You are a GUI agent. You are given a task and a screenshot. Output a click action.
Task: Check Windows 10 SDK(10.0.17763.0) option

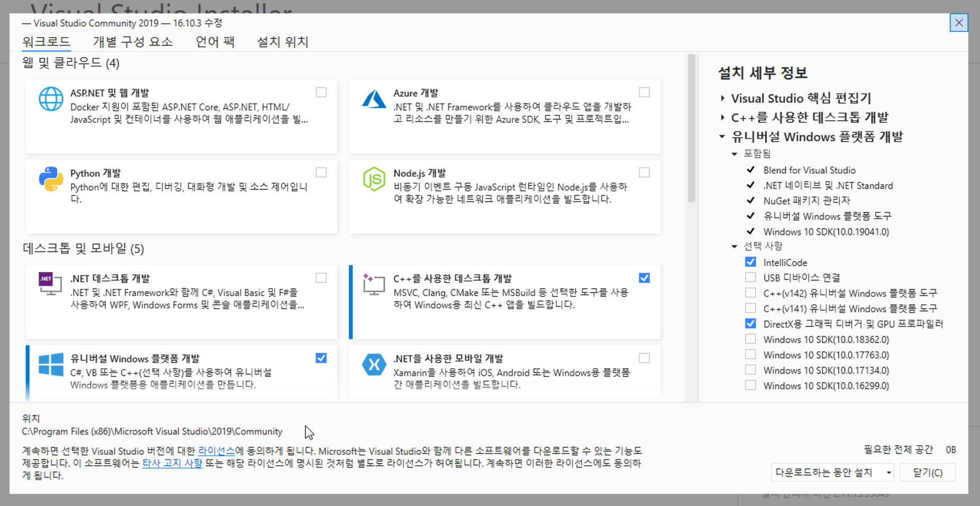(x=750, y=354)
